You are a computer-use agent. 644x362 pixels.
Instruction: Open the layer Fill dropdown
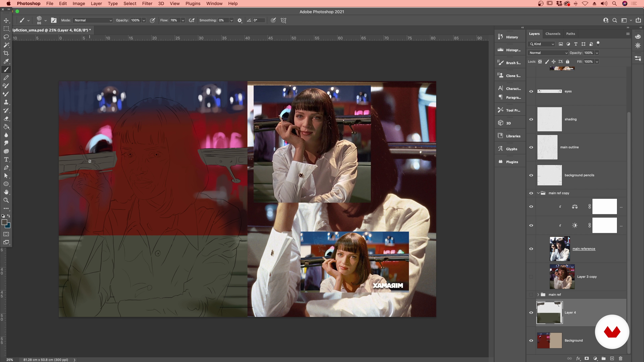(597, 62)
